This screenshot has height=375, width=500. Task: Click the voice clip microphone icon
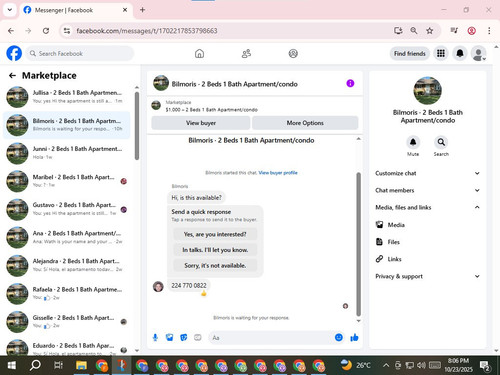155,338
